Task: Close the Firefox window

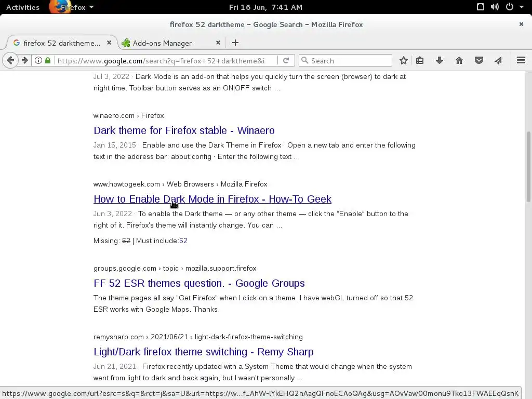Action: click(x=521, y=24)
